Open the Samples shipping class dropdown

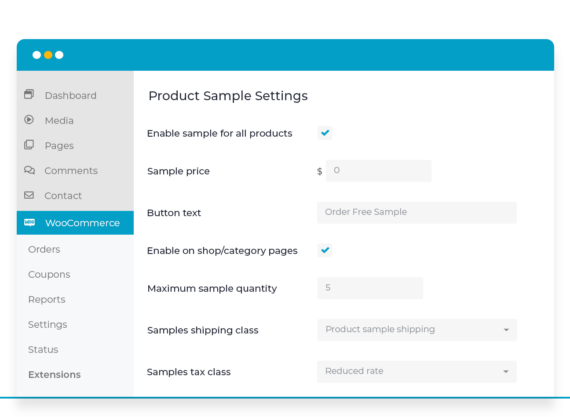(x=417, y=330)
